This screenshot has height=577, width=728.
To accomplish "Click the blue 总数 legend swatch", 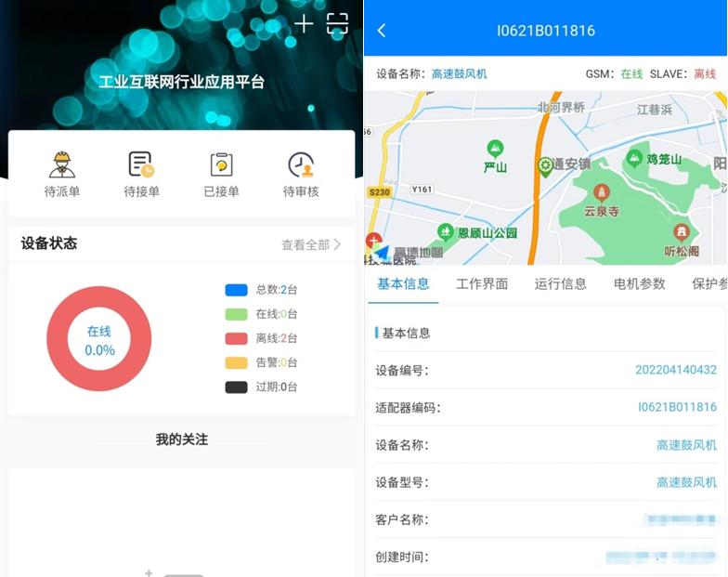I will 236,290.
